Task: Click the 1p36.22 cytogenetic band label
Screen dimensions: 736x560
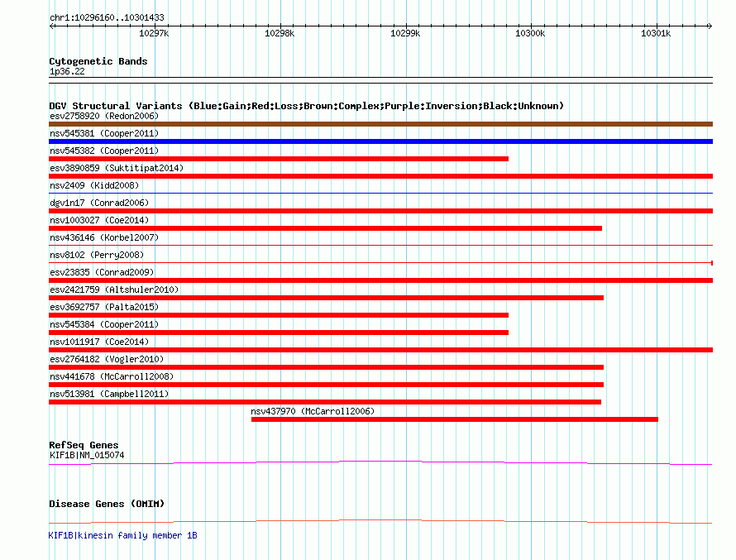Action: (67, 71)
